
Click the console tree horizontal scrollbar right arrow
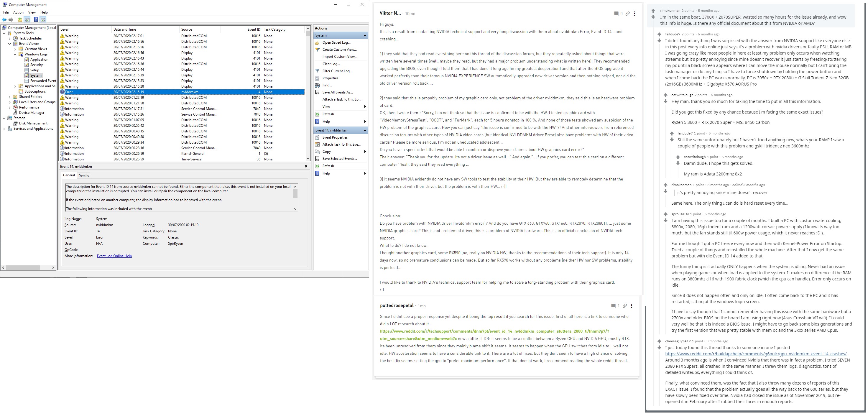coord(53,268)
